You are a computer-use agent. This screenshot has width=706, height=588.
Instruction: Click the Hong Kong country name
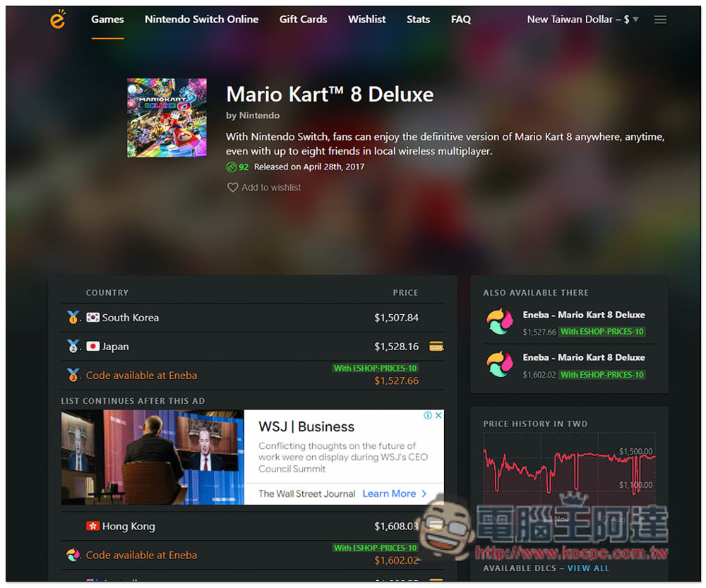tap(128, 527)
